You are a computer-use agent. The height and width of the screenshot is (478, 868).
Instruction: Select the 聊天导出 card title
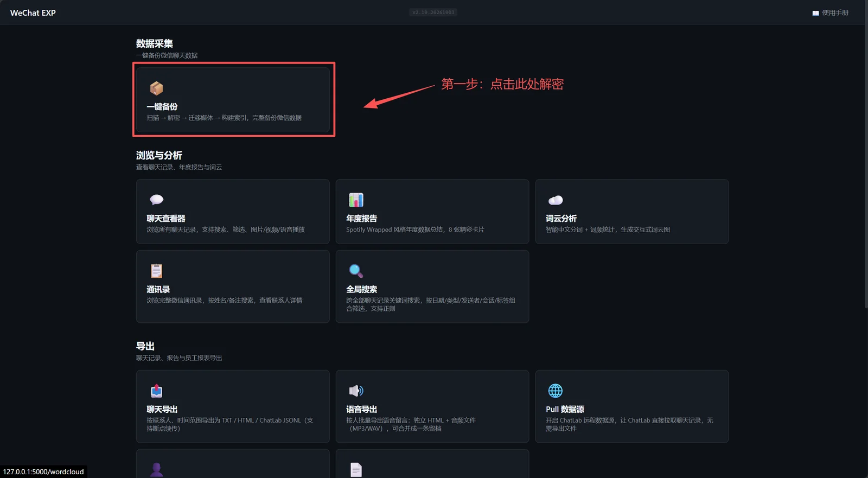point(162,410)
